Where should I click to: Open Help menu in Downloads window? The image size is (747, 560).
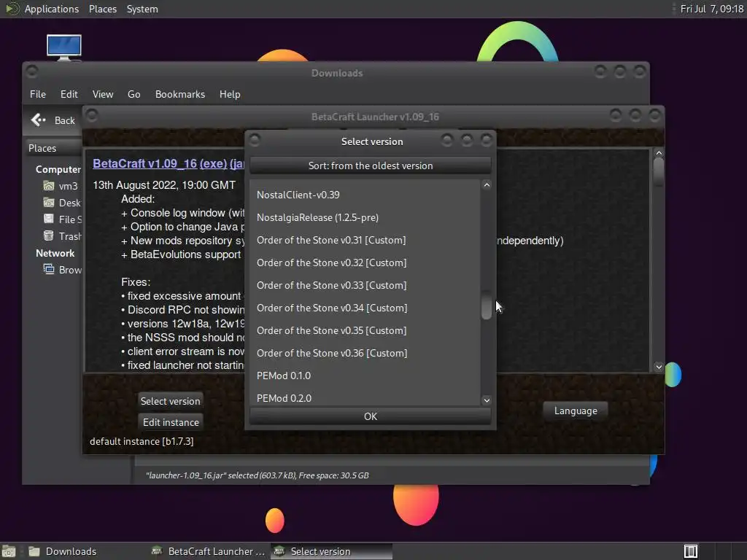pos(230,94)
